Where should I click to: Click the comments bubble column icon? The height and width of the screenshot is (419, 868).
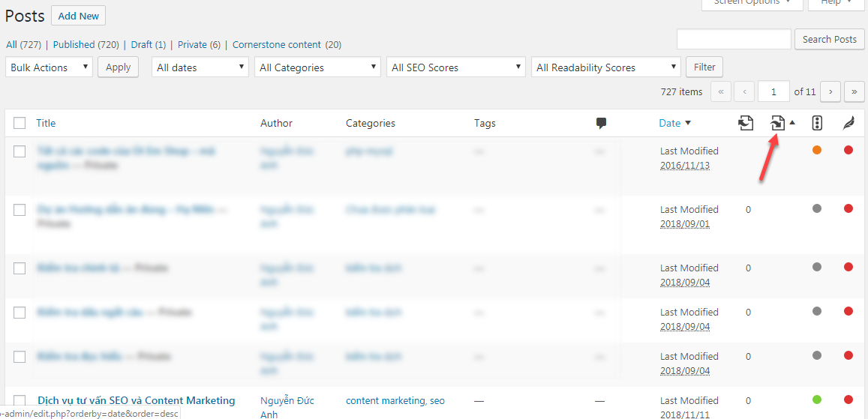[x=601, y=124]
